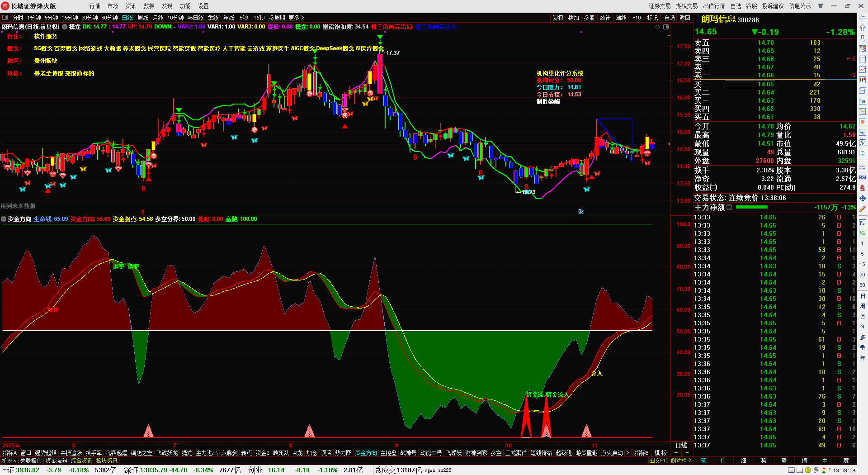Click the 主力净额 detail list icon
The image size is (868, 475).
pyautogui.click(x=729, y=207)
